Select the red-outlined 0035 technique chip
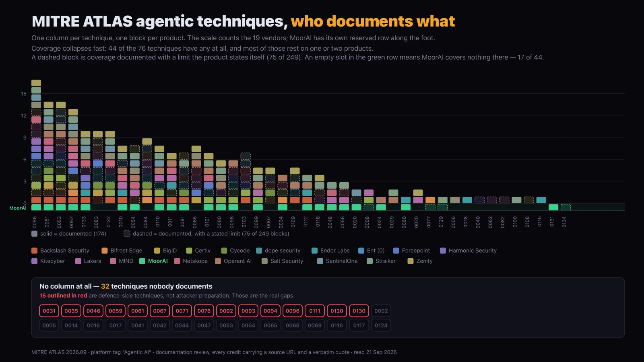The image size is (644, 362). pos(71,311)
